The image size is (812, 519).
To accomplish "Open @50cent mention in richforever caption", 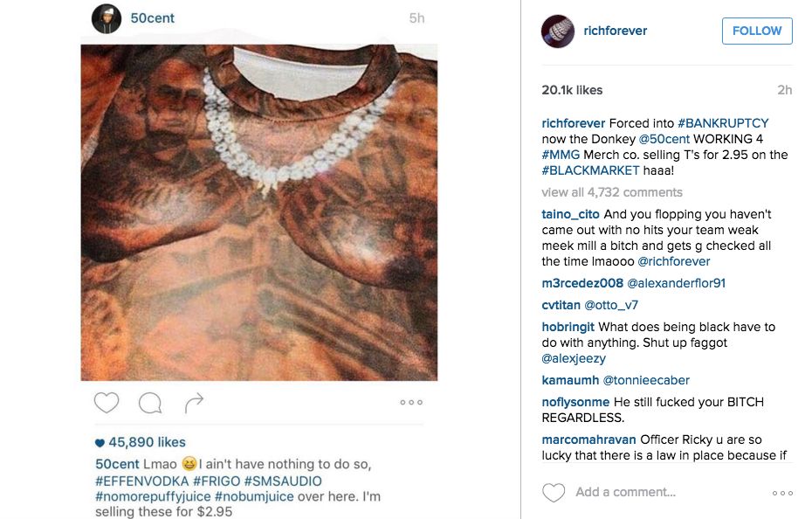I will 664,139.
